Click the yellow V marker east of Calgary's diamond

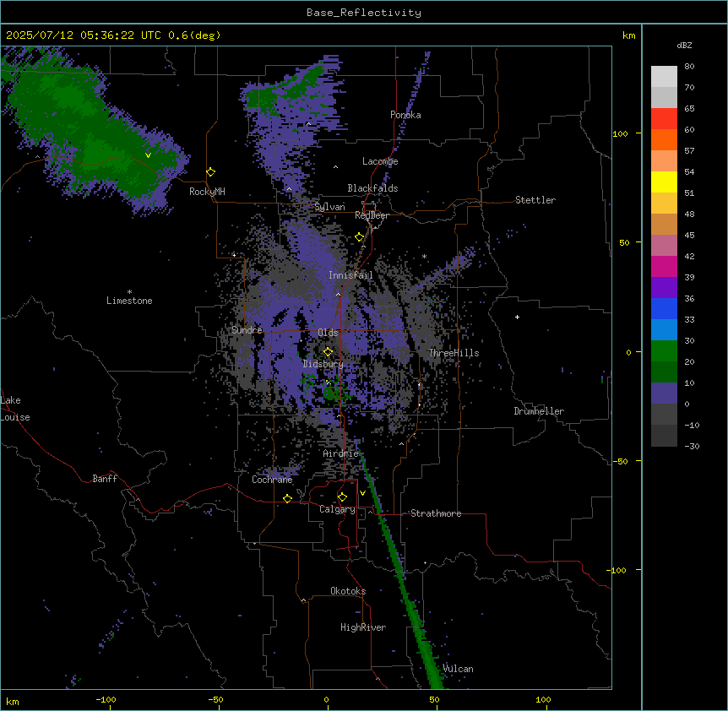point(362,493)
